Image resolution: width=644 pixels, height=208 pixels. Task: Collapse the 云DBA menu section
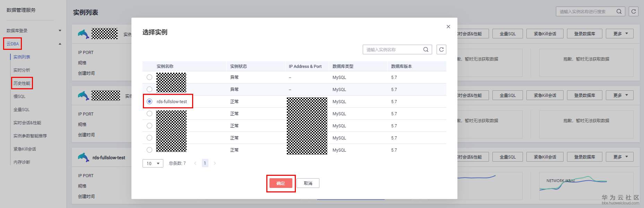click(60, 44)
